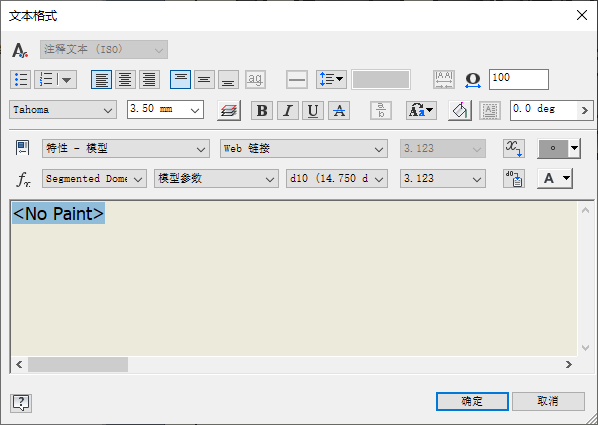
Task: Click the single line icon
Action: pos(297,79)
